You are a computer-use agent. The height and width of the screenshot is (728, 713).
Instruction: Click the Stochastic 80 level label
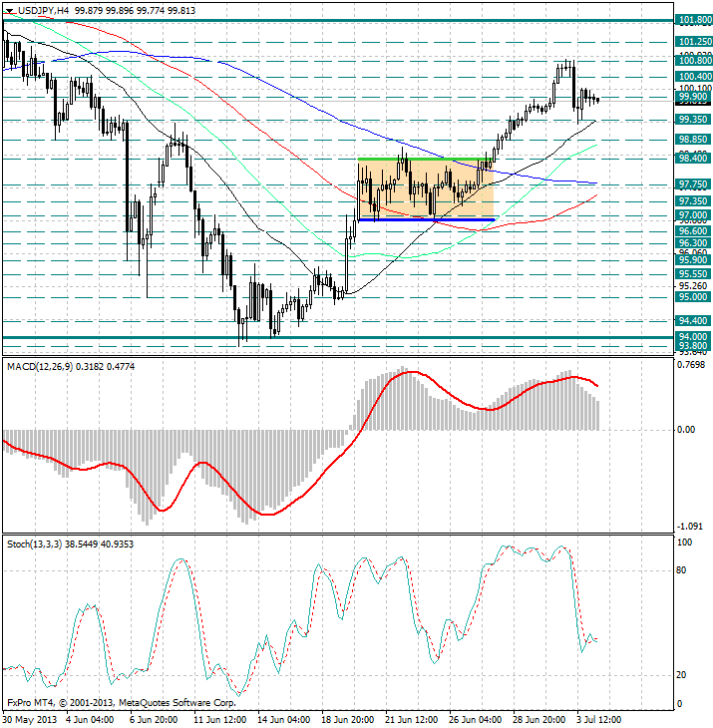point(681,570)
